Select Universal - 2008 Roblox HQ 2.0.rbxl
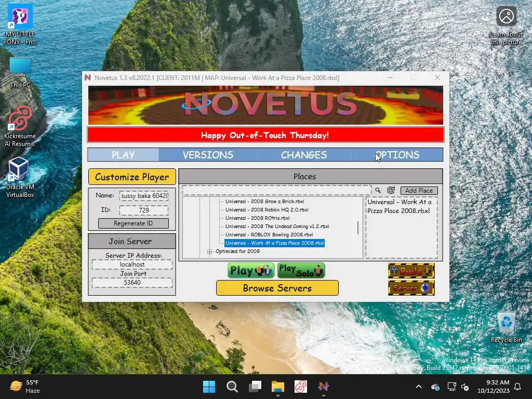 [x=267, y=210]
